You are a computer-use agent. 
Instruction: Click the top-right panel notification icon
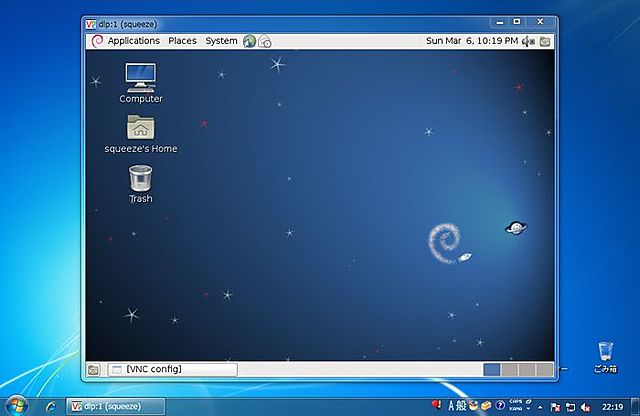point(545,41)
